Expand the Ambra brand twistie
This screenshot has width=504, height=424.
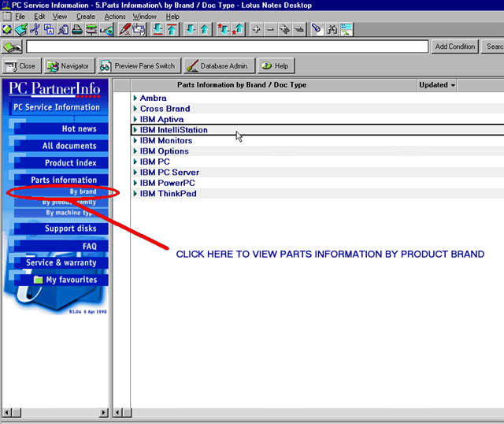pos(135,99)
